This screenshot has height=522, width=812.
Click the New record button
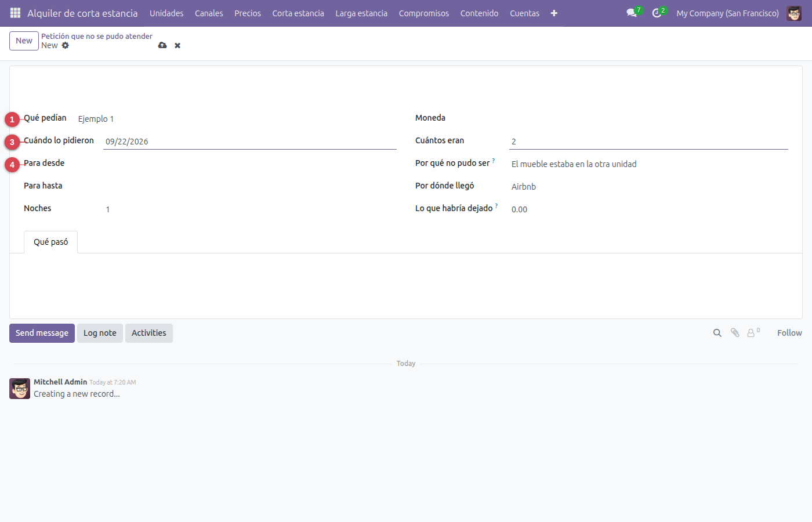[x=24, y=41]
